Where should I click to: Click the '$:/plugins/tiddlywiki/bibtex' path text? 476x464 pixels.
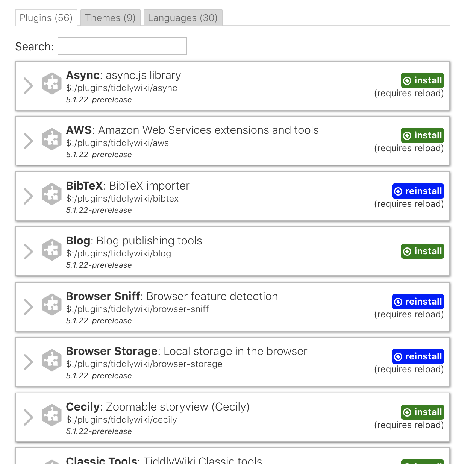pos(123,199)
